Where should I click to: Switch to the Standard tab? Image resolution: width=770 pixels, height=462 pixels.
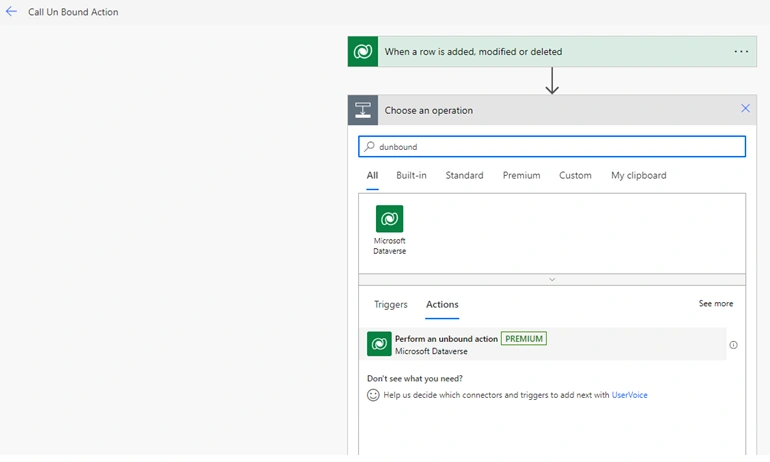(465, 175)
